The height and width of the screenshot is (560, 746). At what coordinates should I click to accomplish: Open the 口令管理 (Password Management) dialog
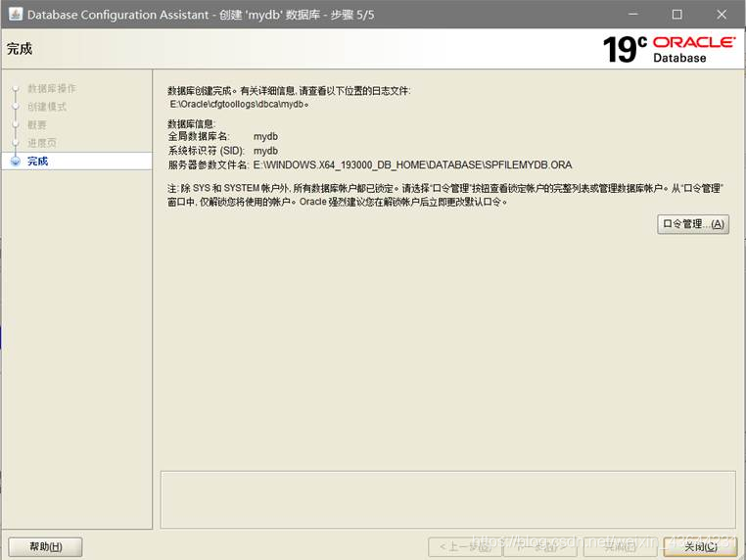pos(693,224)
